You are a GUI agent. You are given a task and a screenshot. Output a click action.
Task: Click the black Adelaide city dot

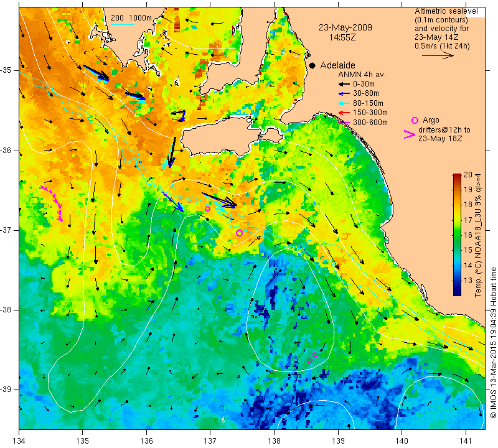coord(312,65)
